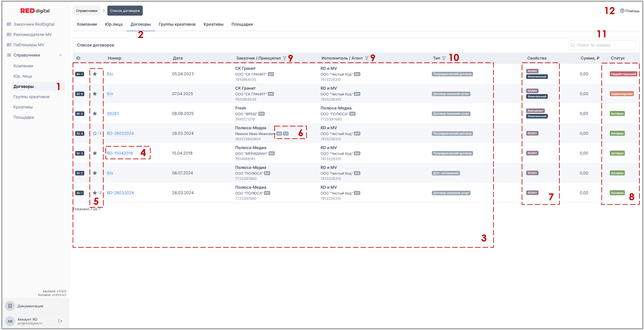The height and width of the screenshot is (330, 644).
Task: Open the Паблишеры MV sidebar section
Action: (x=29, y=45)
